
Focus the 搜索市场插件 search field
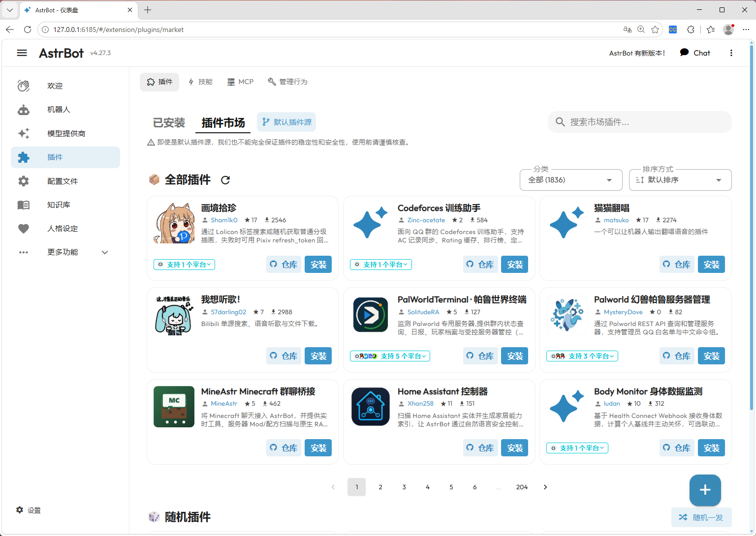point(640,122)
